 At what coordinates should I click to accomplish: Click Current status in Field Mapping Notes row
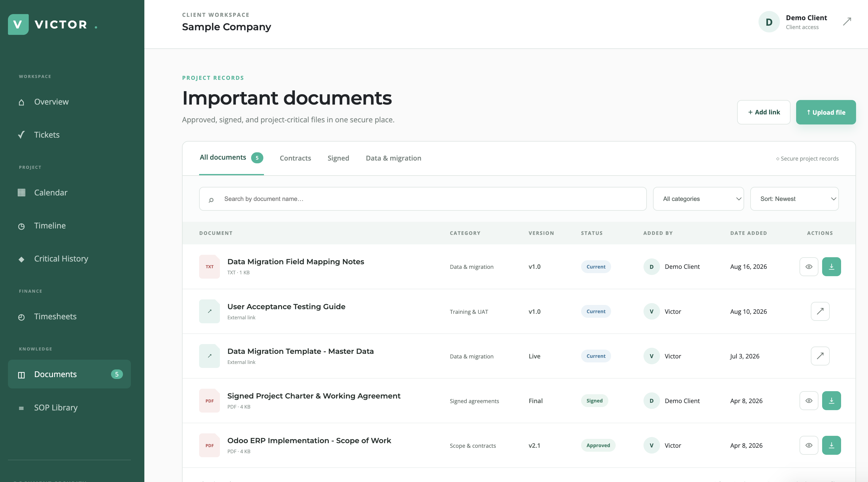coord(595,266)
